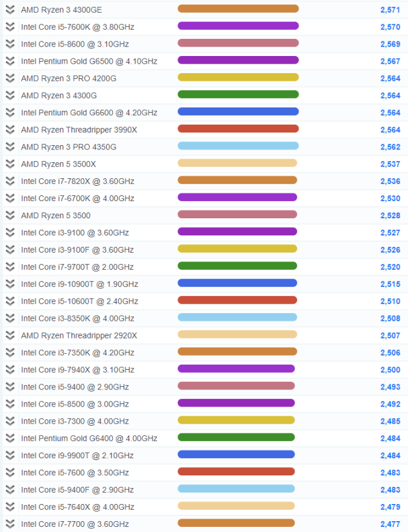Click the score 2,515

[x=390, y=284]
